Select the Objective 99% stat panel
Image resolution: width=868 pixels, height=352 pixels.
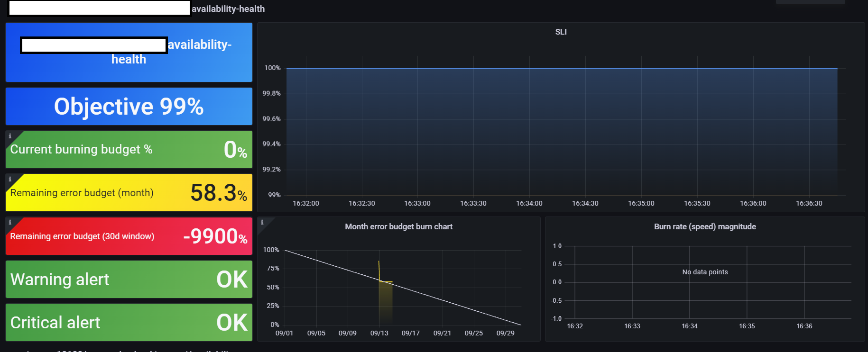pos(129,106)
